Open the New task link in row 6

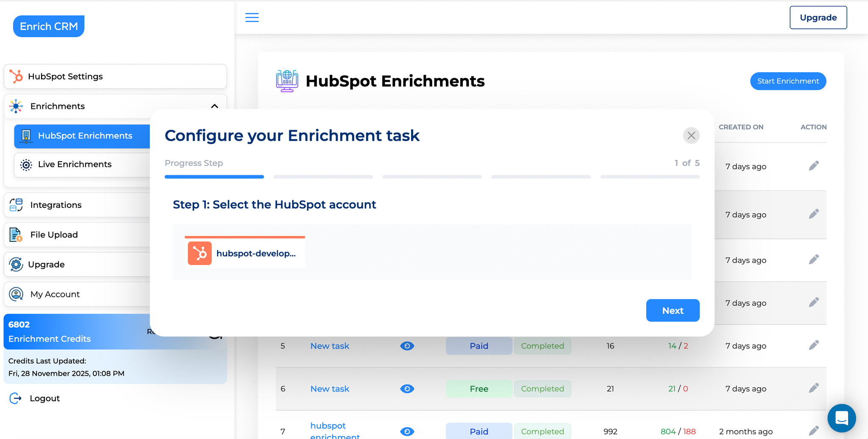(329, 389)
